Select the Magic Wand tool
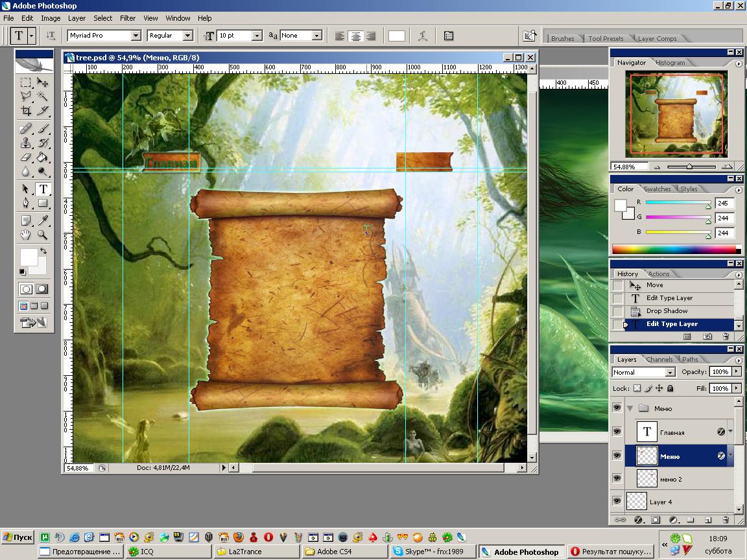 [x=43, y=96]
